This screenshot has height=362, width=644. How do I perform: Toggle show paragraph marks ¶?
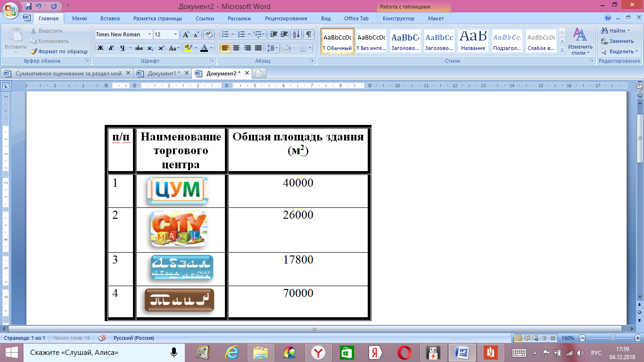point(309,34)
